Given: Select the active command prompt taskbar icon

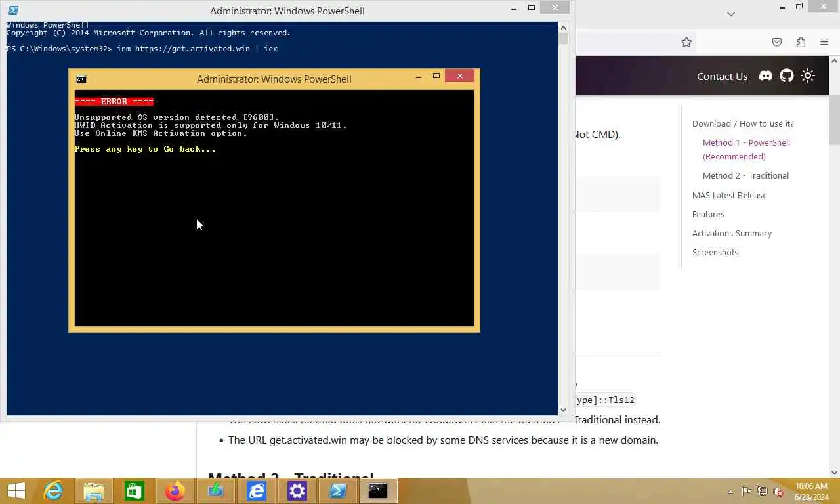Looking at the screenshot, I should point(379,491).
